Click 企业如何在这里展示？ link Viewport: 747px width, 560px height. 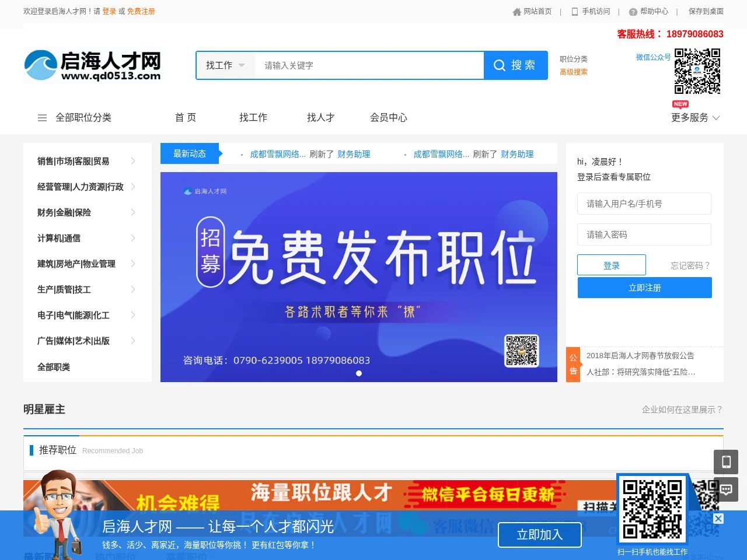pos(683,409)
